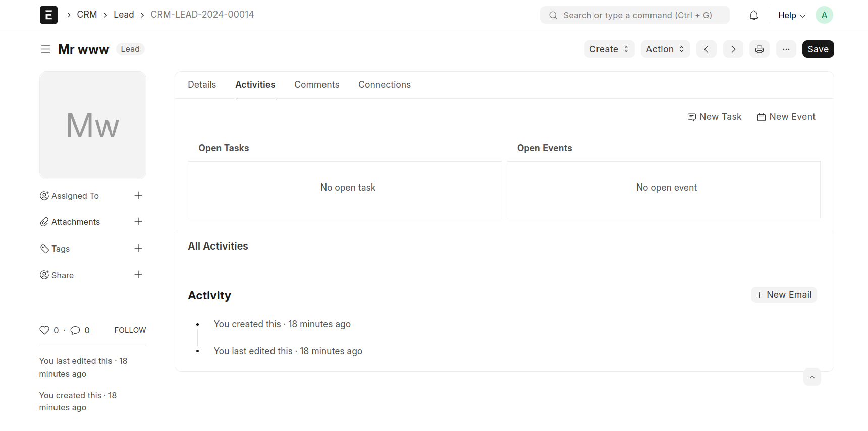Image resolution: width=868 pixels, height=431 pixels.
Task: Open the Action dropdown menu
Action: point(665,49)
